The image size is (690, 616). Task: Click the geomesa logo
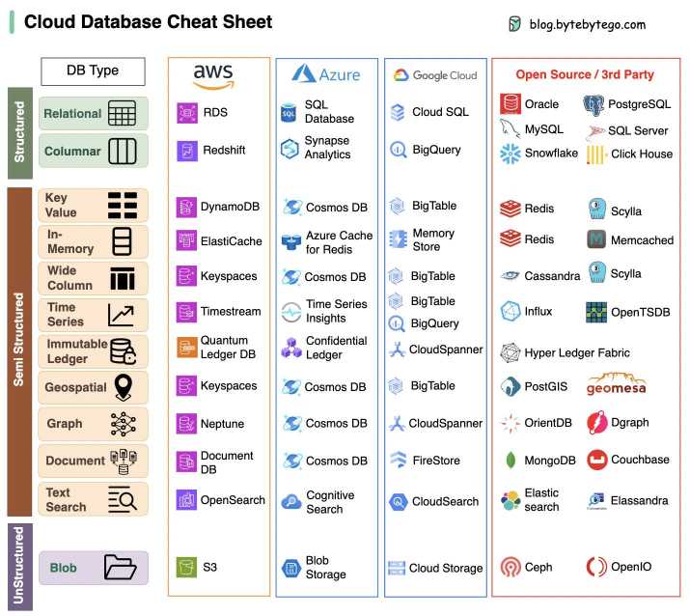pos(616,383)
